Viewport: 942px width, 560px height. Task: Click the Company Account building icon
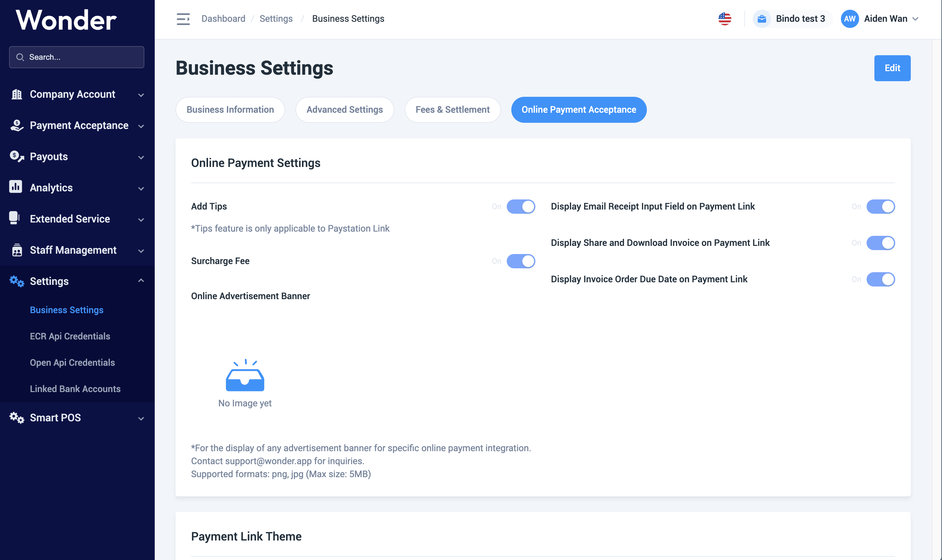tap(17, 94)
